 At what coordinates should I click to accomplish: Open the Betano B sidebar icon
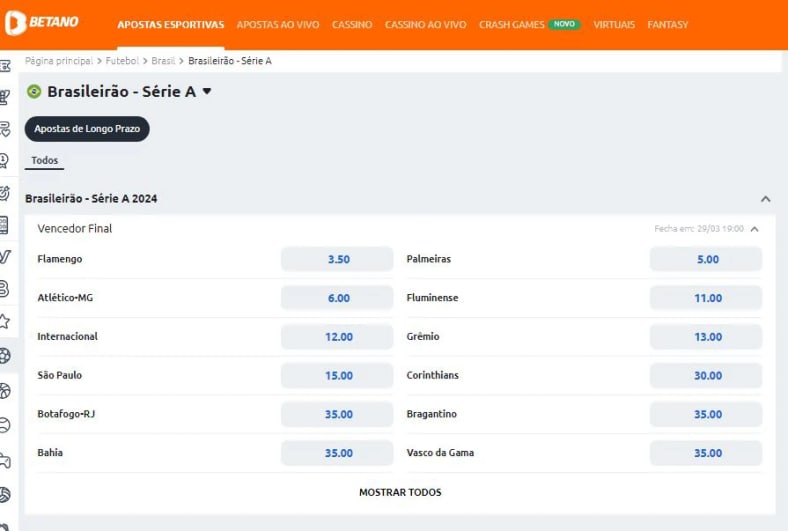pos(4,289)
